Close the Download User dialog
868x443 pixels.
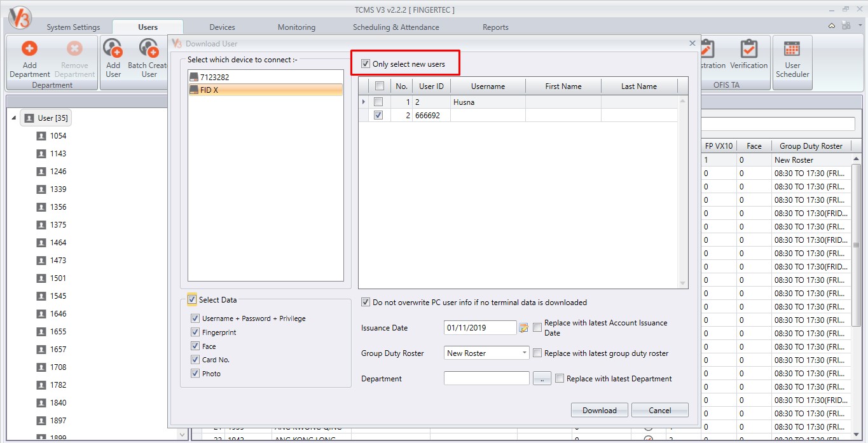point(692,43)
